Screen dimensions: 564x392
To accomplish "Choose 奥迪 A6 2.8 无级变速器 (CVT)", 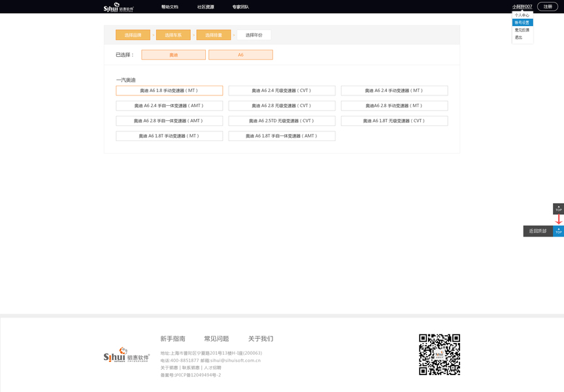I will point(282,106).
